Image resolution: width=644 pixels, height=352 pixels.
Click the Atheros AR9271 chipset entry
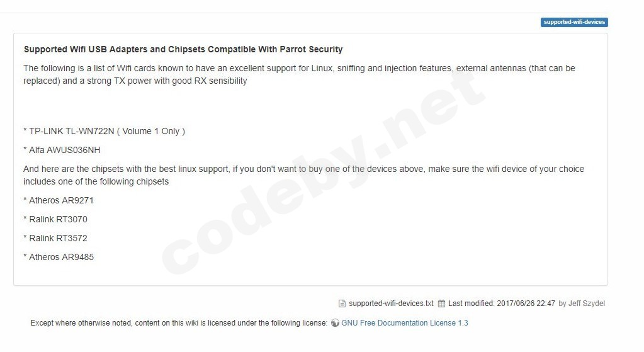tap(59, 200)
